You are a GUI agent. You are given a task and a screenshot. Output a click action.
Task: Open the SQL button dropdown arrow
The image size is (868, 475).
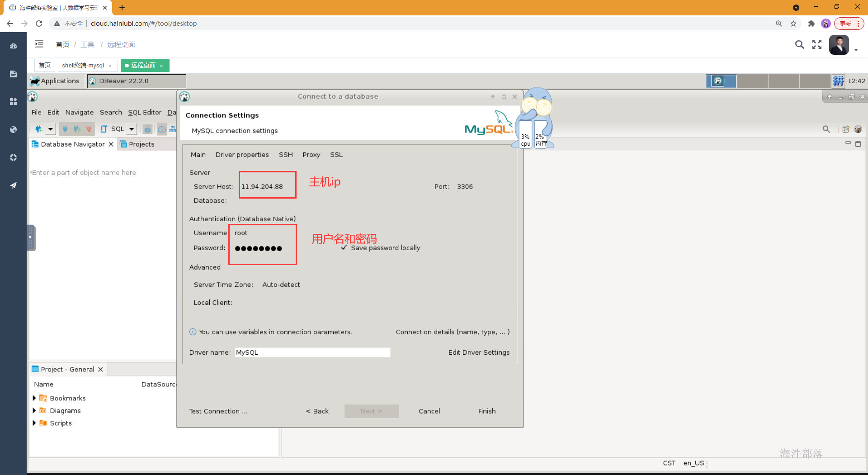click(132, 129)
